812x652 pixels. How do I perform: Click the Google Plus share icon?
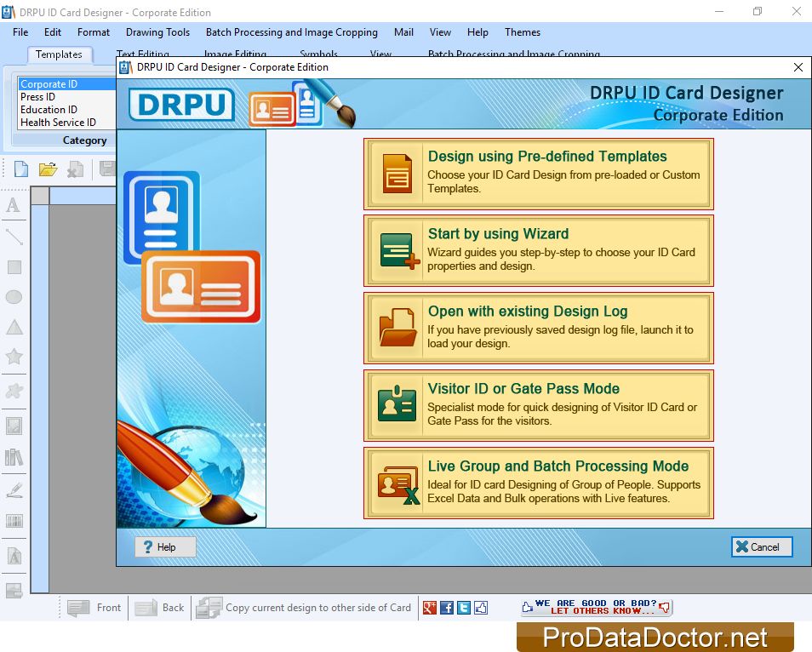coord(430,608)
